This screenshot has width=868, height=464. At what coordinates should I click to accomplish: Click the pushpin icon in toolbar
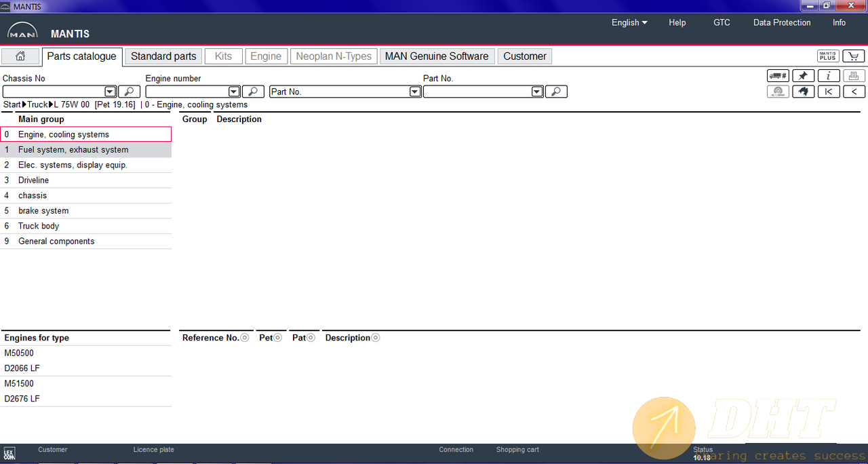click(x=803, y=76)
